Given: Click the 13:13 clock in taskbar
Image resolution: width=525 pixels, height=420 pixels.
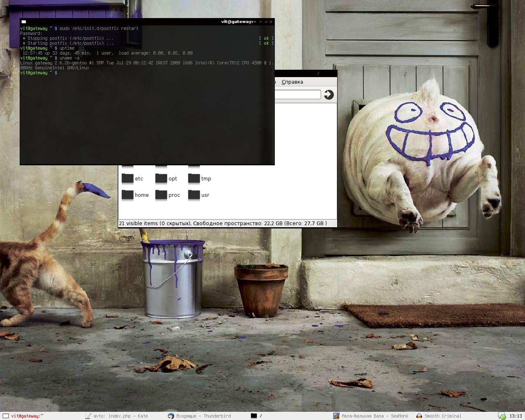Looking at the screenshot, I should 516,416.
